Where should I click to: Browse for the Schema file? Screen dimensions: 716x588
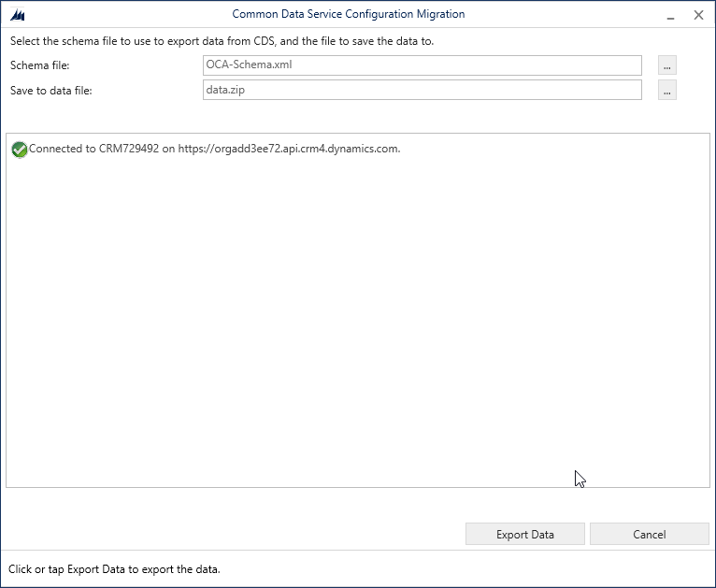pyautogui.click(x=666, y=65)
